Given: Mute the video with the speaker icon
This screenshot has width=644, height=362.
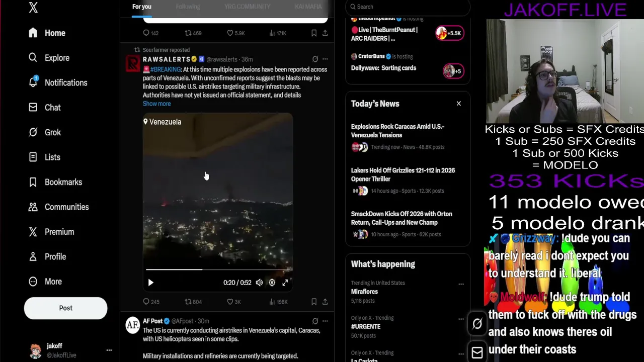Looking at the screenshot, I should tap(259, 283).
